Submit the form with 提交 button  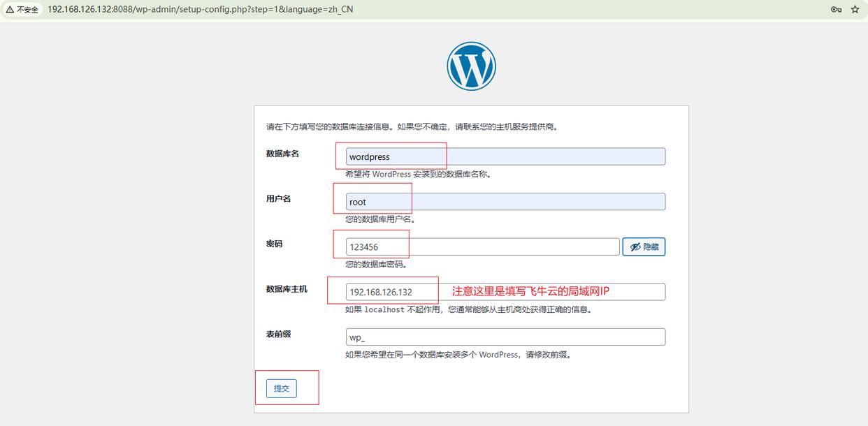coord(282,388)
